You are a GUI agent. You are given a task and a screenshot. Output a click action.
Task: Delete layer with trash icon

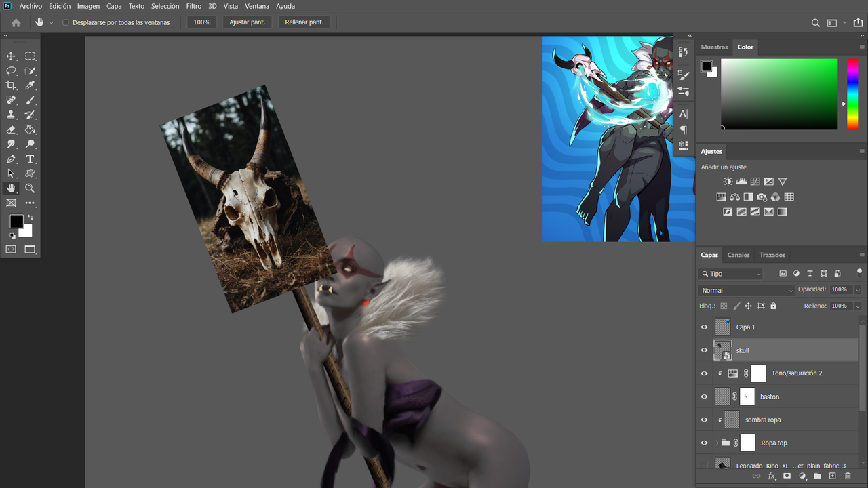click(848, 476)
